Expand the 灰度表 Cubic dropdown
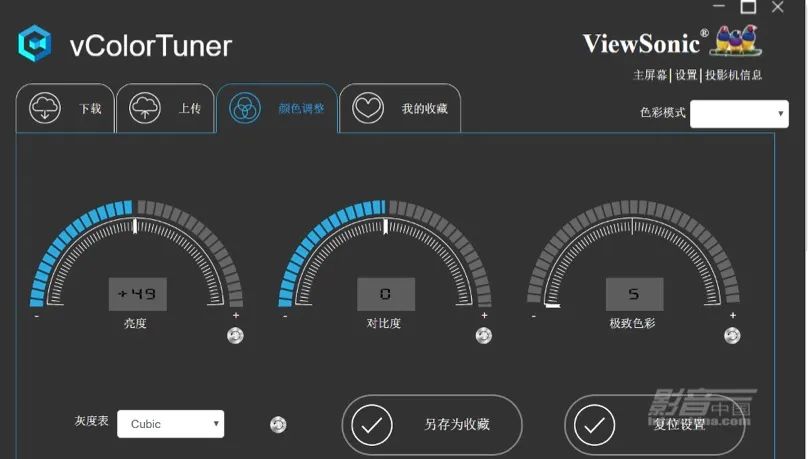 170,424
